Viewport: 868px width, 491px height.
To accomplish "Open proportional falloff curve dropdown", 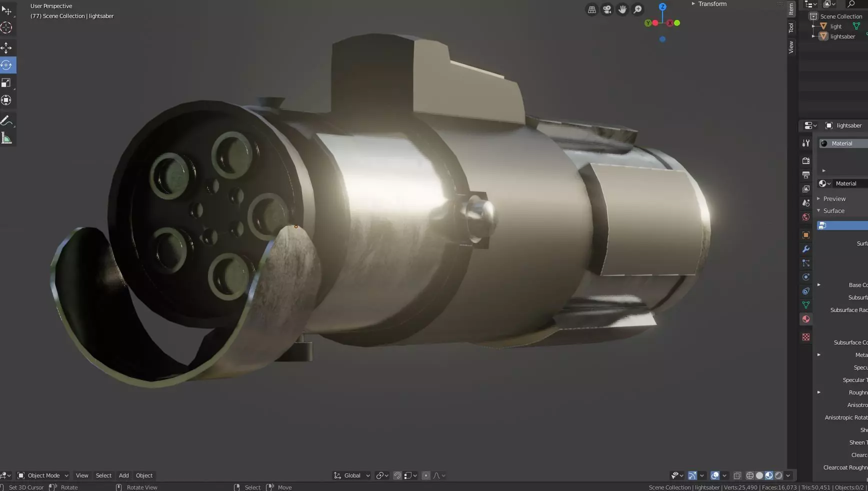I will [x=439, y=475].
